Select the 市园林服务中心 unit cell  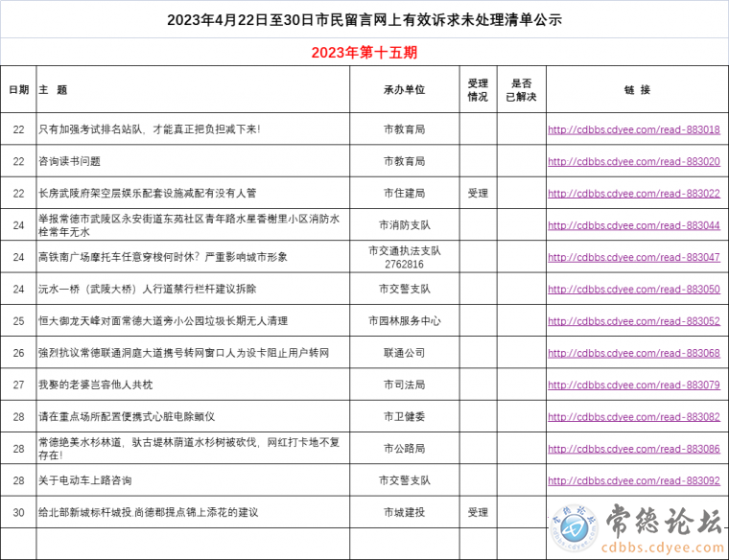tap(404, 320)
